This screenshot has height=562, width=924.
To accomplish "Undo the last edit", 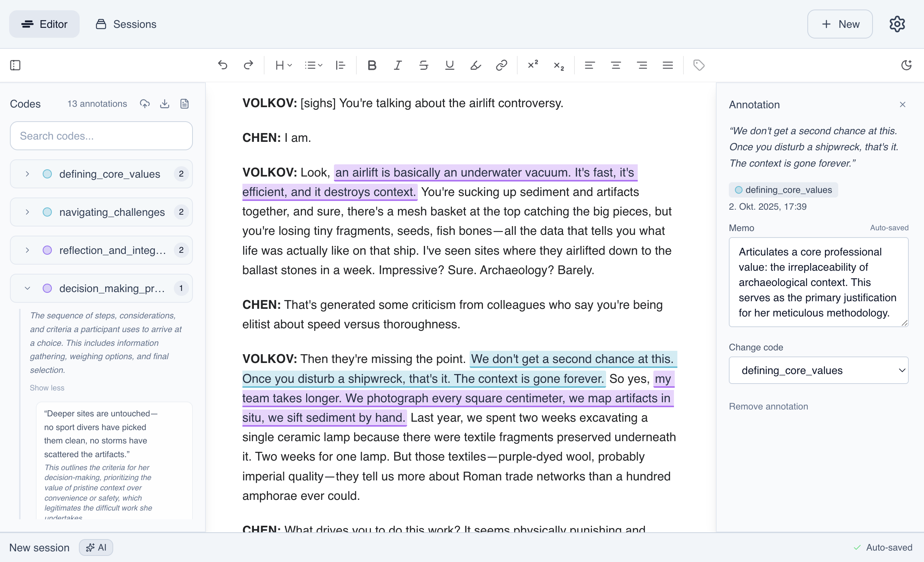I will coord(223,65).
